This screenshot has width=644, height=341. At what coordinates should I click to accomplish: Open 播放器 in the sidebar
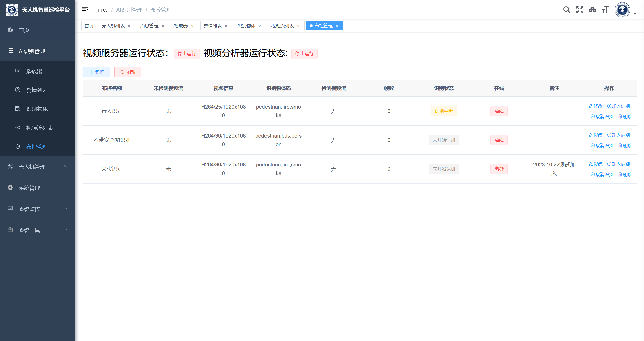[34, 71]
